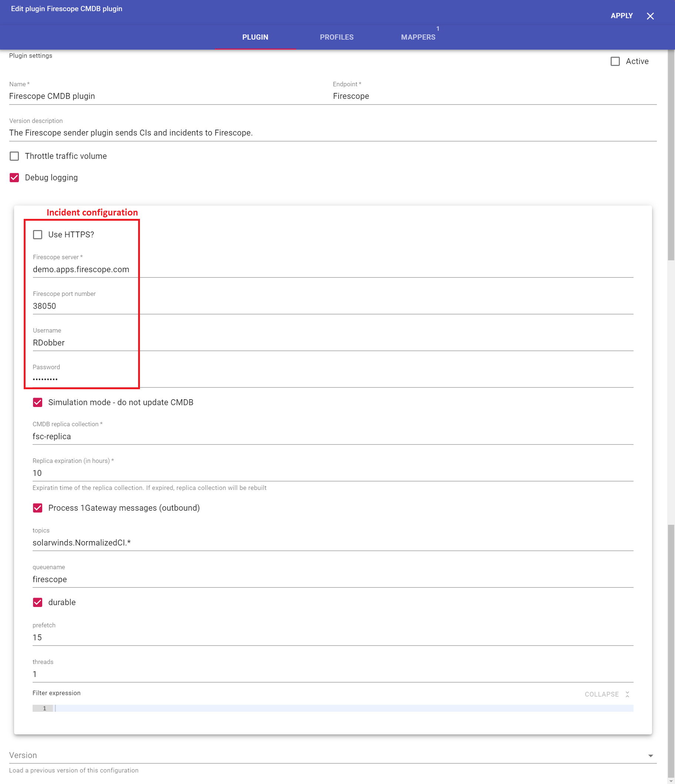This screenshot has width=675, height=784.
Task: Toggle Process 1Gateway messages checkbox
Action: pyautogui.click(x=37, y=508)
